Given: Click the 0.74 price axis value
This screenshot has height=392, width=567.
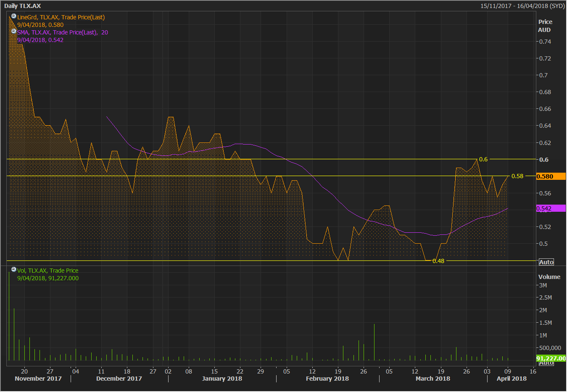Looking at the screenshot, I should [x=545, y=42].
